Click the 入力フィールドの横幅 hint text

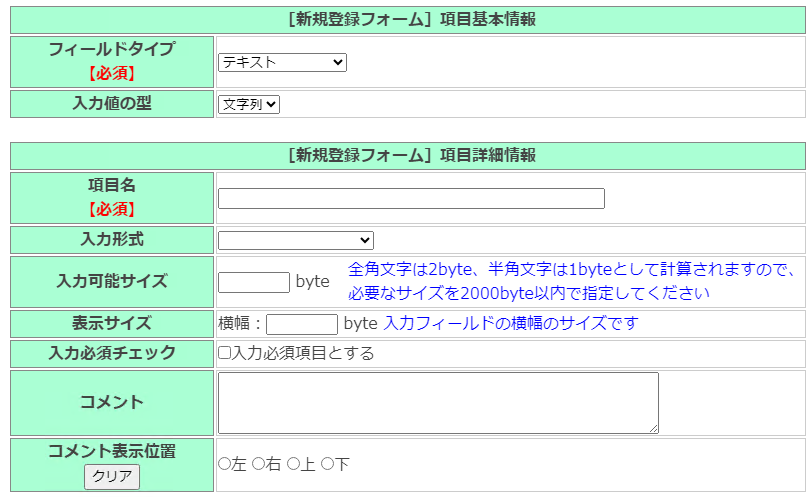pos(510,323)
